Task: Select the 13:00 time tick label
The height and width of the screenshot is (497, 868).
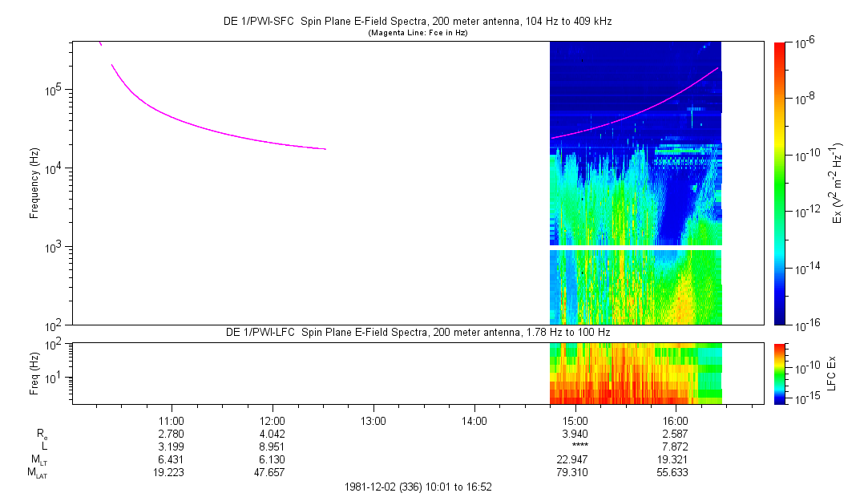Action: [x=373, y=420]
